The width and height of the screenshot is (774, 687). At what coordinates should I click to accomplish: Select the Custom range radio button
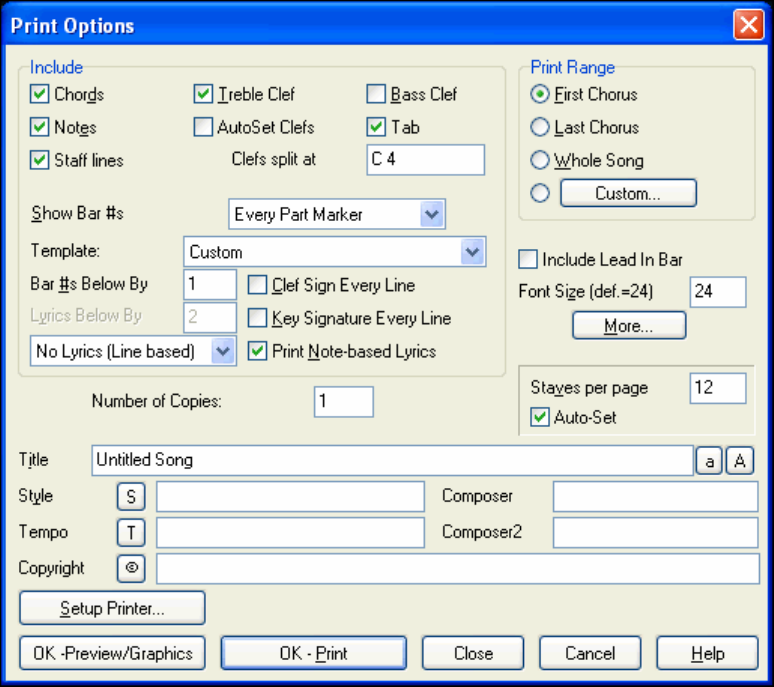point(540,193)
